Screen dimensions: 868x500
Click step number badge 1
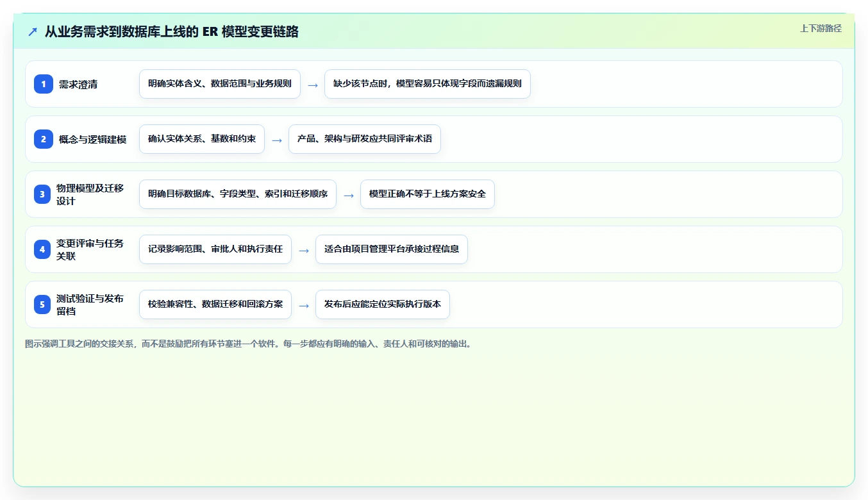click(x=44, y=84)
